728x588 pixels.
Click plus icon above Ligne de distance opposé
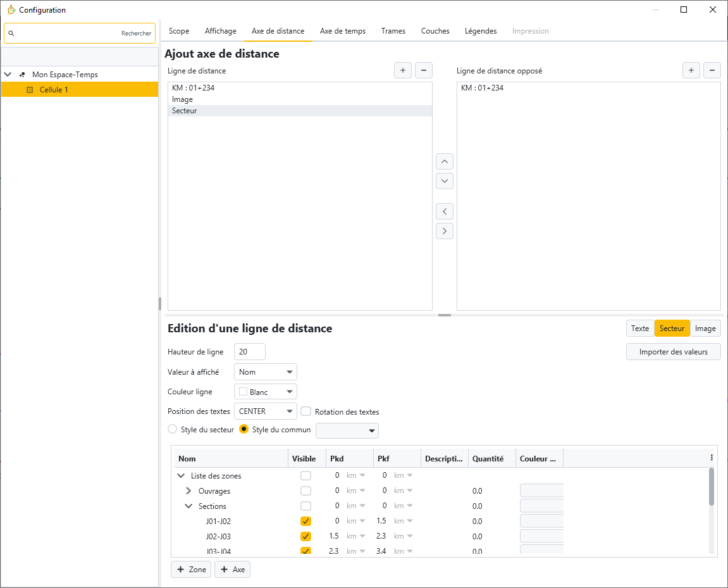[691, 70]
